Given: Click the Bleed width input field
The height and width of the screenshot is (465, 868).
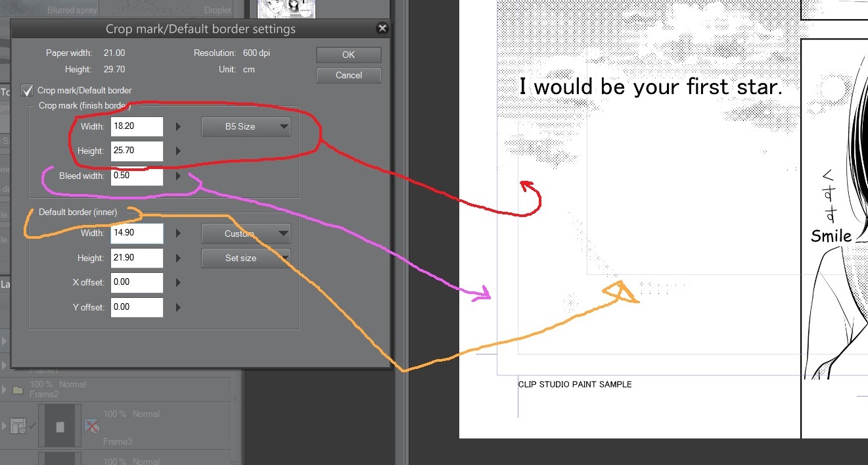Looking at the screenshot, I should 137,176.
